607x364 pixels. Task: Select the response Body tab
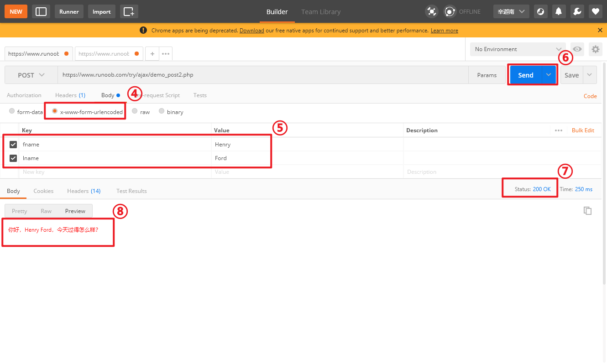13,191
